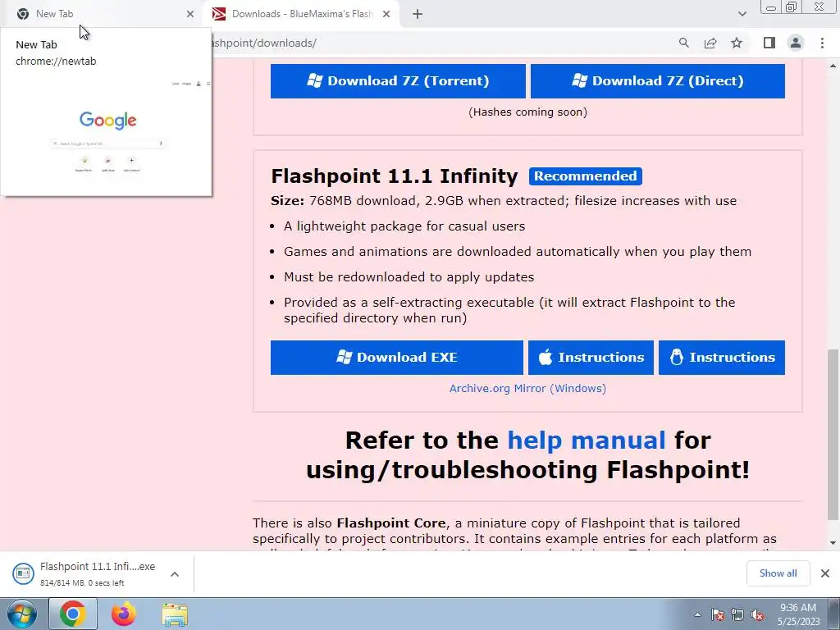Viewport: 840px width, 630px height.
Task: Open Apple Instructions button
Action: 591,358
